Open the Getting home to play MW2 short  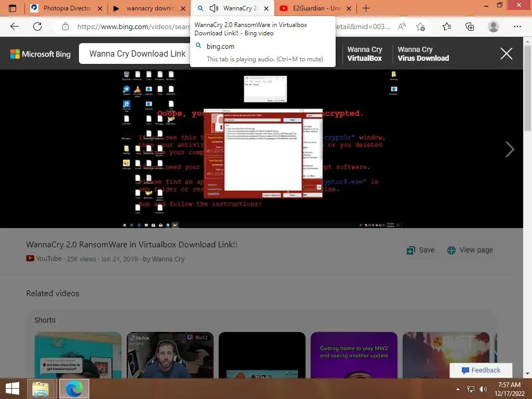[x=354, y=355]
